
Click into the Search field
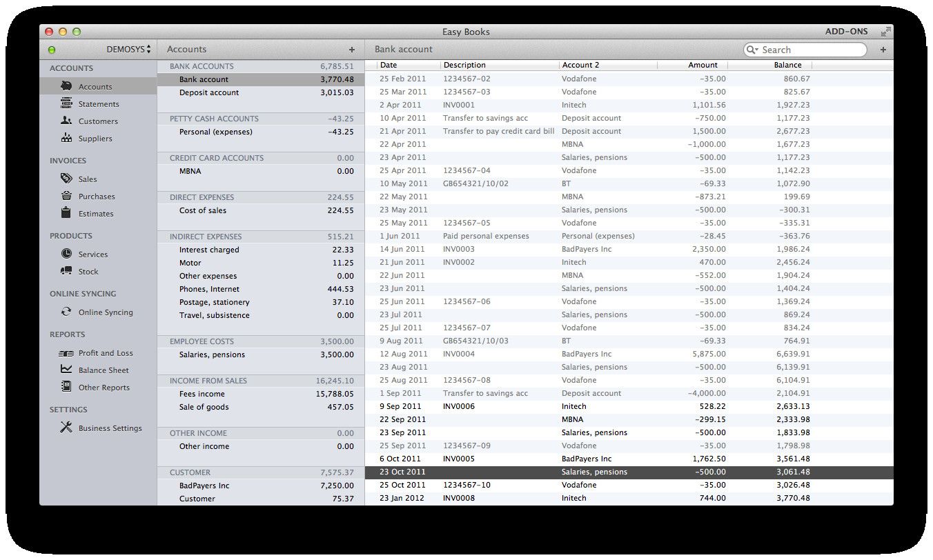coord(805,50)
